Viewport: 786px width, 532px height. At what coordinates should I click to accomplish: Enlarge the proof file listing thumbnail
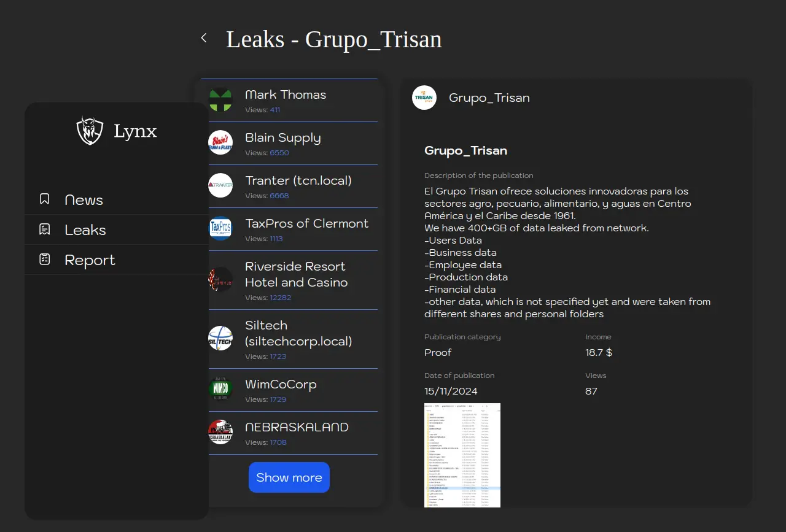[462, 455]
